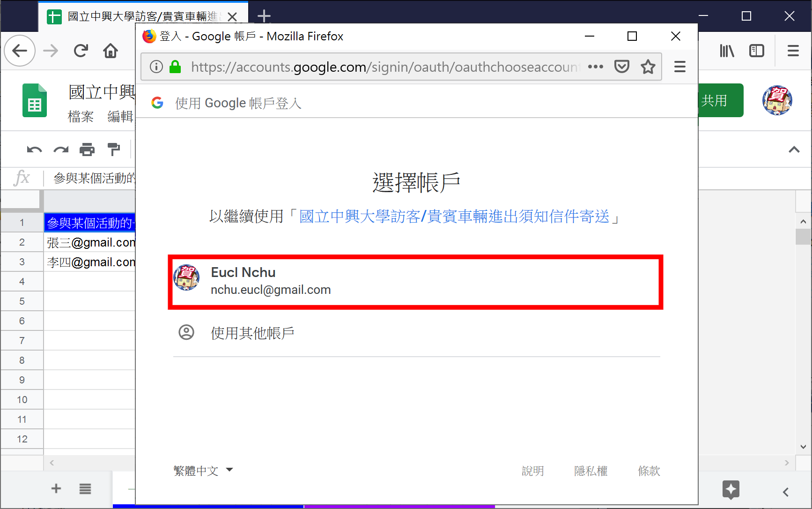Select row header 5

(22, 301)
